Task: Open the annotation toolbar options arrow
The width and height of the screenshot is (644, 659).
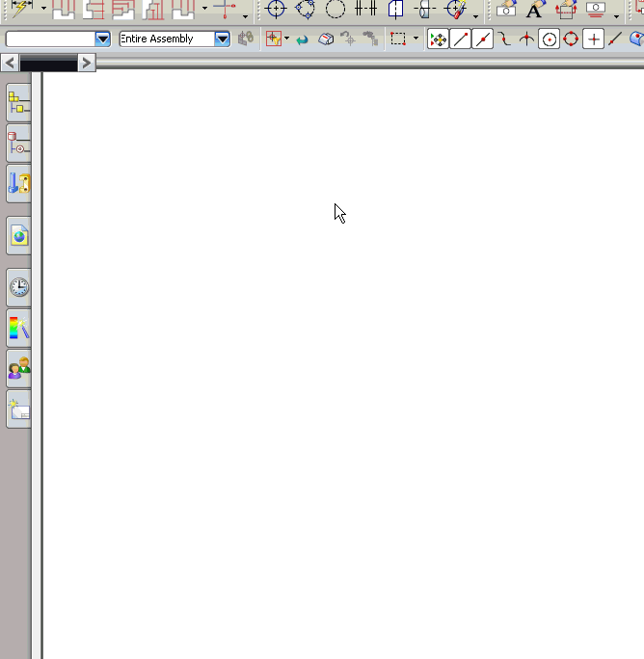Action: [x=616, y=16]
